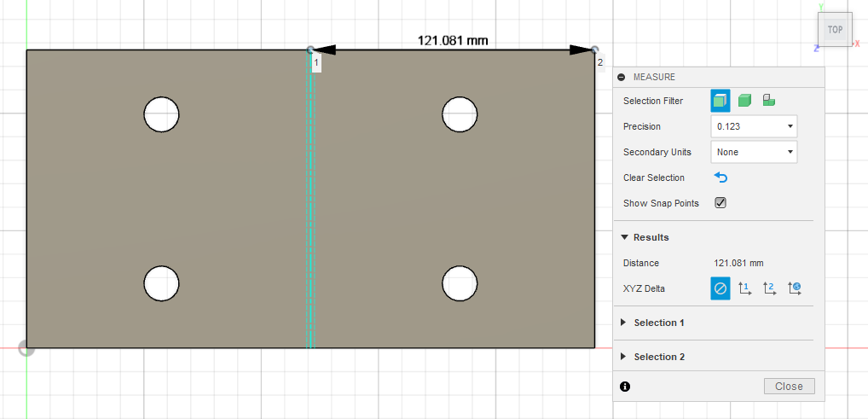Click the TOP face of the ViewCube
This screenshot has width=868, height=419.
[x=835, y=30]
